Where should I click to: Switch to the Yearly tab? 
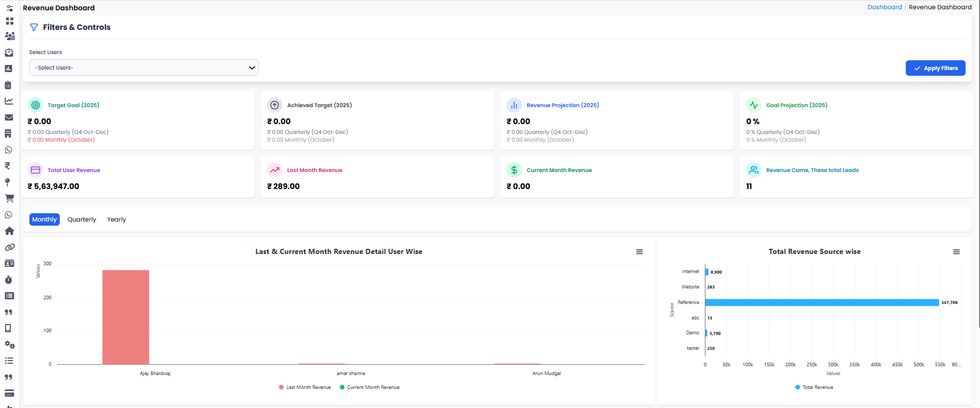click(x=116, y=219)
